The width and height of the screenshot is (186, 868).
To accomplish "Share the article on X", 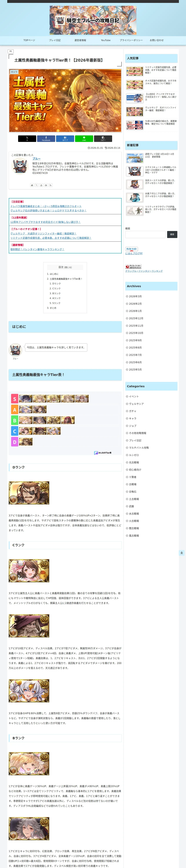I will (27, 138).
